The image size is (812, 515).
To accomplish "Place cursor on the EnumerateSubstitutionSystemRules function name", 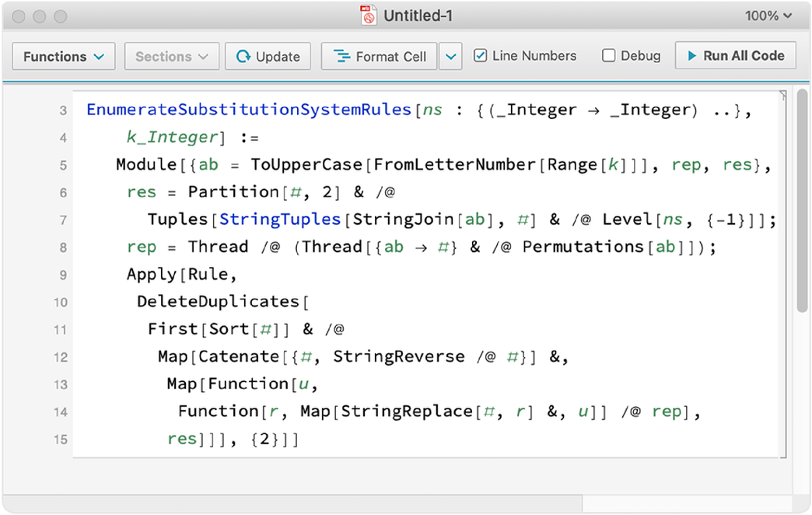I will (x=248, y=110).
